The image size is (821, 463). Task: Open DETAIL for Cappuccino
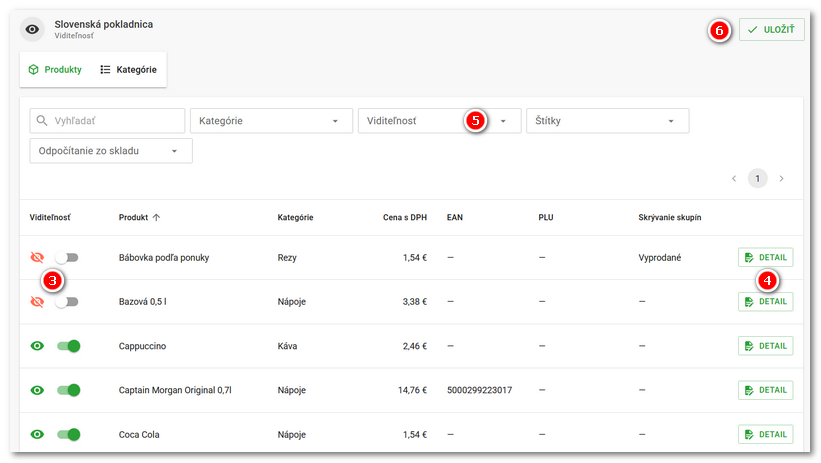pyautogui.click(x=765, y=346)
